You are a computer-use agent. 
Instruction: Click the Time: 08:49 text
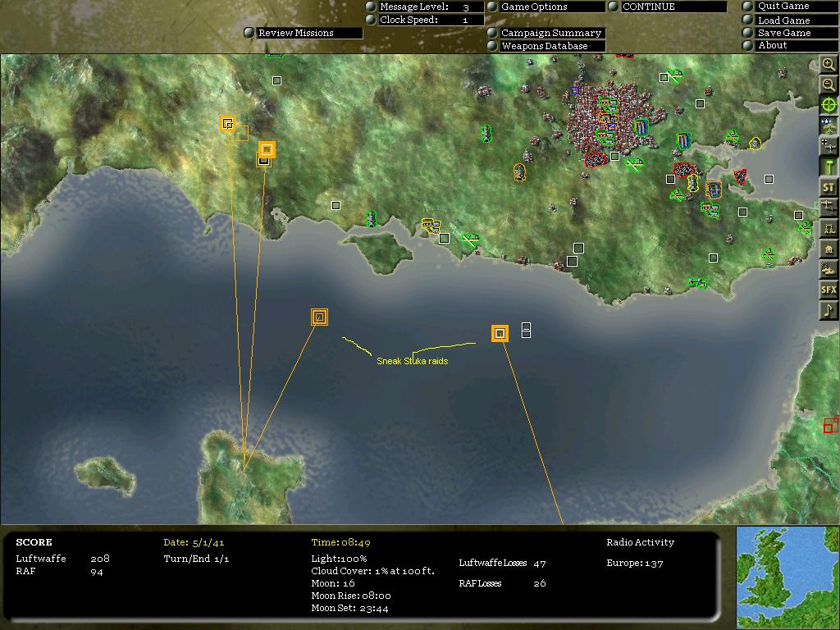click(340, 543)
